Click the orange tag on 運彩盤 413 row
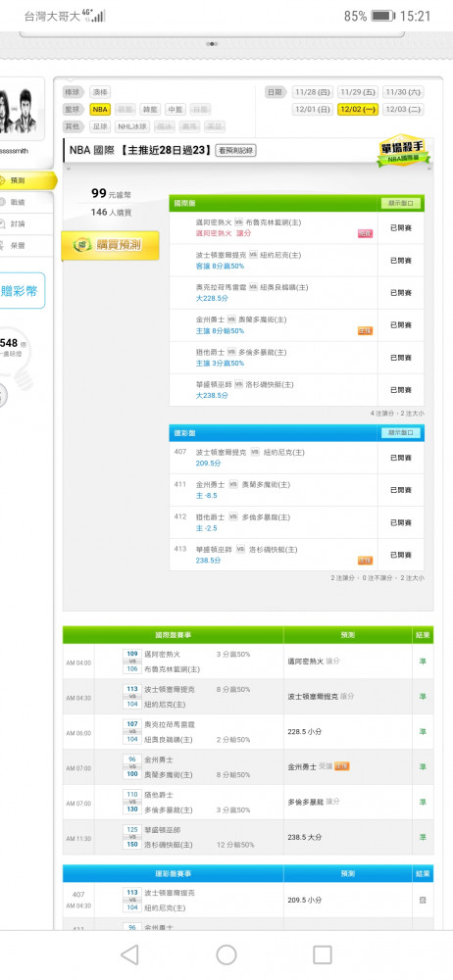The image size is (453, 980). coord(365,561)
